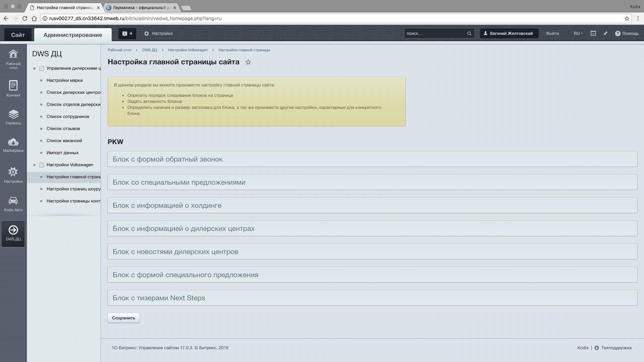The height and width of the screenshot is (362, 644).
Task: Switch to the Администрирование tab
Action: click(x=73, y=35)
